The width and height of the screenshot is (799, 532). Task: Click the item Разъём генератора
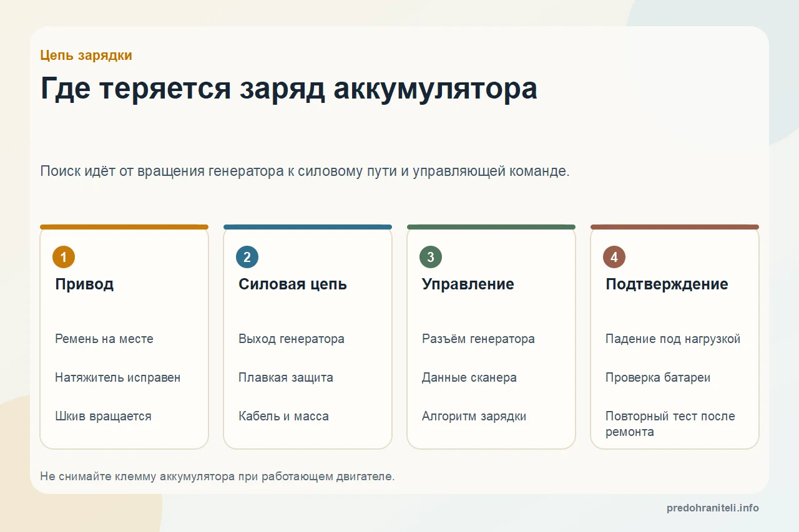click(x=478, y=339)
